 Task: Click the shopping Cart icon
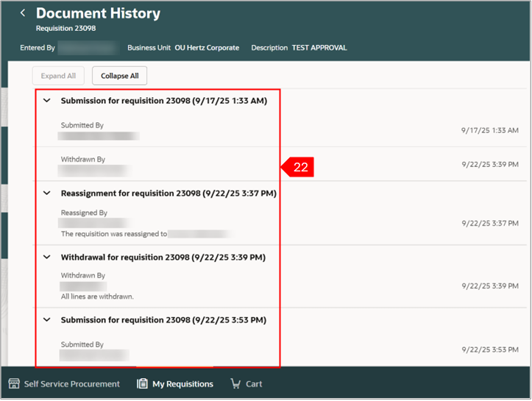pyautogui.click(x=235, y=383)
